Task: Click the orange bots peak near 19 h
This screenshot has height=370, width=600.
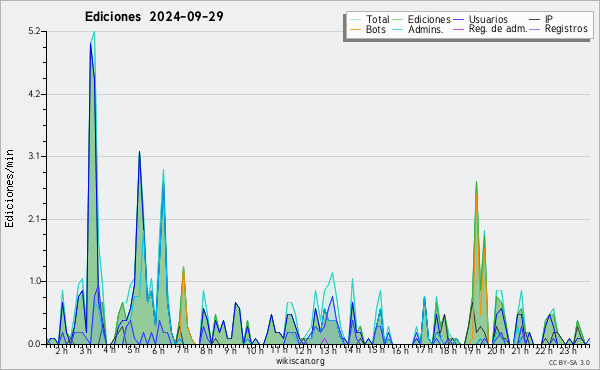Action: [476, 195]
